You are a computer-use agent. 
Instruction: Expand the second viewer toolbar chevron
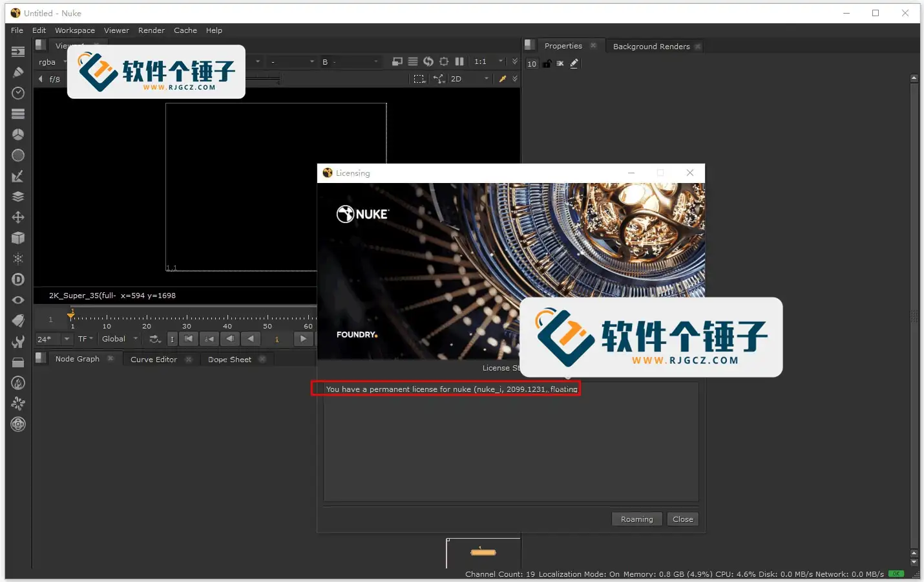pyautogui.click(x=515, y=79)
